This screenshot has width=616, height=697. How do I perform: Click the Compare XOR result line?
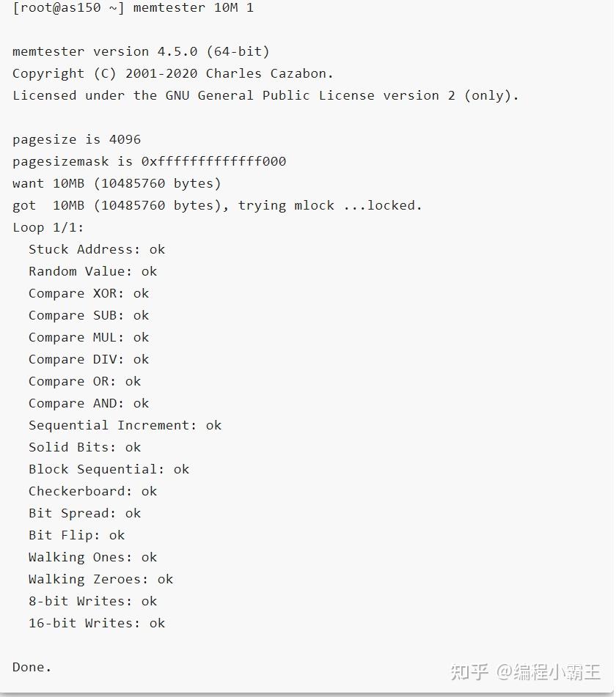[x=89, y=293]
